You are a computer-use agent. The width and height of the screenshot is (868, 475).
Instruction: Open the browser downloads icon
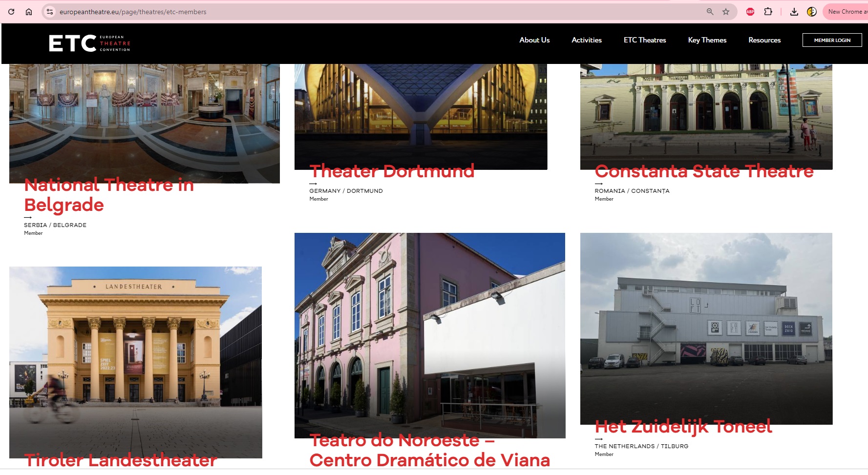tap(794, 12)
